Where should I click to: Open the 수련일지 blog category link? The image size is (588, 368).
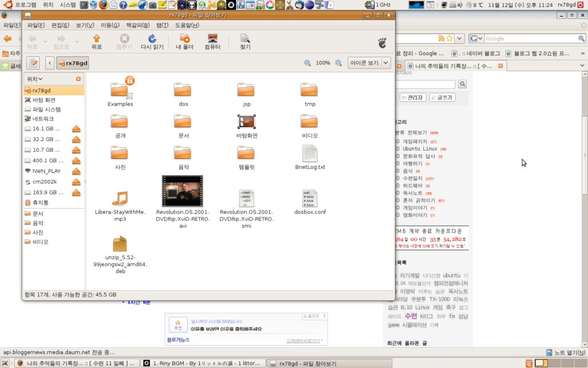click(412, 178)
